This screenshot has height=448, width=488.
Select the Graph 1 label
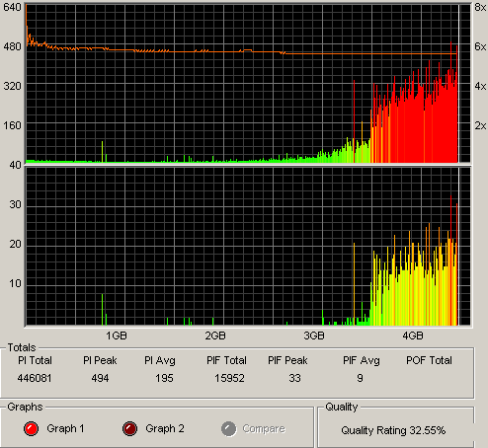(x=65, y=428)
